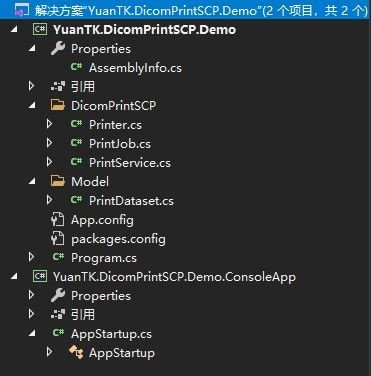Select the YuanTK.DicomPrintSCP.Demo.ConsoleApp project name
This screenshot has height=376, width=371.
(174, 277)
